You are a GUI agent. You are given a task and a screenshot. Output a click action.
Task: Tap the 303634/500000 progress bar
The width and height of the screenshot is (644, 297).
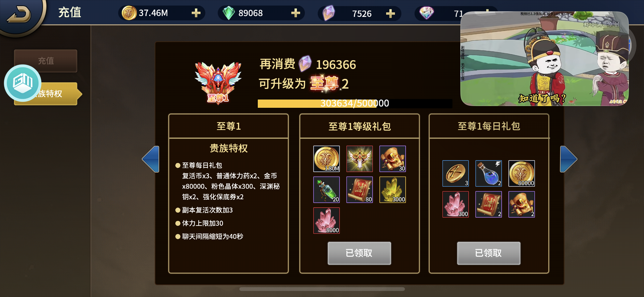[355, 104]
